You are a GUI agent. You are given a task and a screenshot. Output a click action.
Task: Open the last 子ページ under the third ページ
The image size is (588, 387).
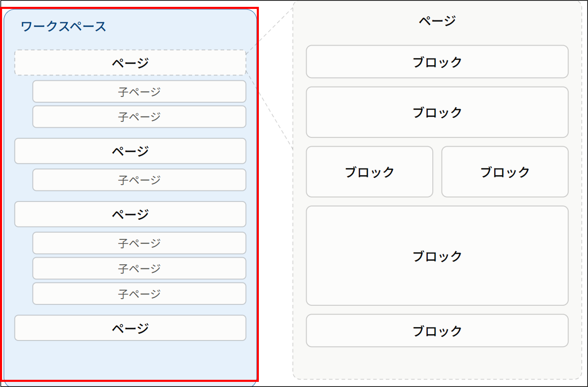point(139,294)
